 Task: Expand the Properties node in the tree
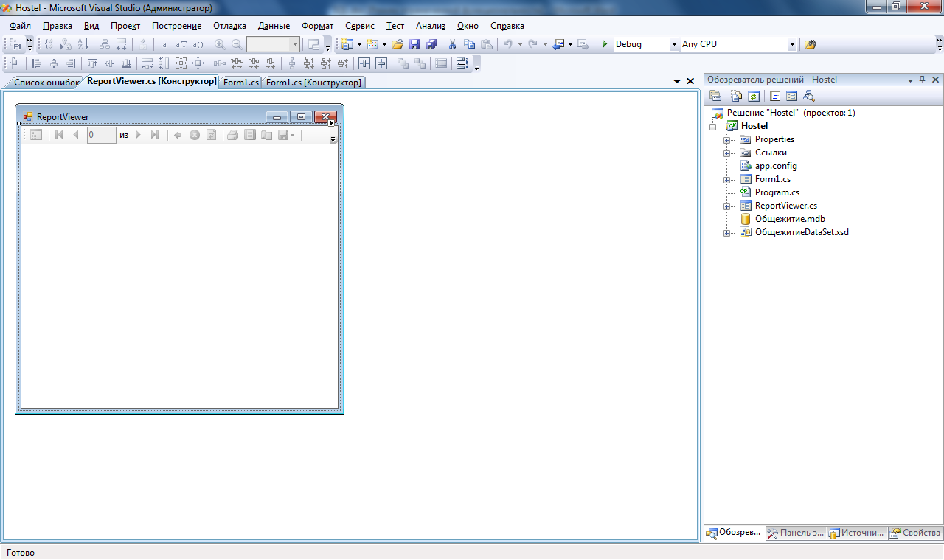tap(726, 140)
